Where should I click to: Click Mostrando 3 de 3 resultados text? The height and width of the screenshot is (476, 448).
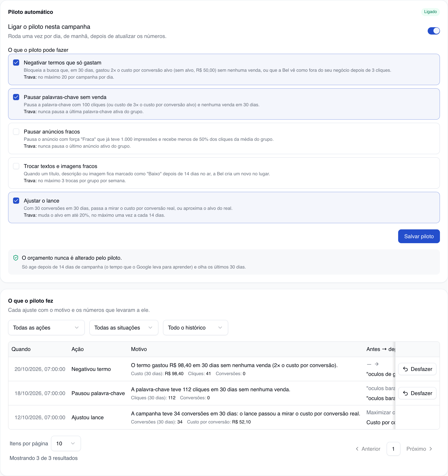coord(44,458)
